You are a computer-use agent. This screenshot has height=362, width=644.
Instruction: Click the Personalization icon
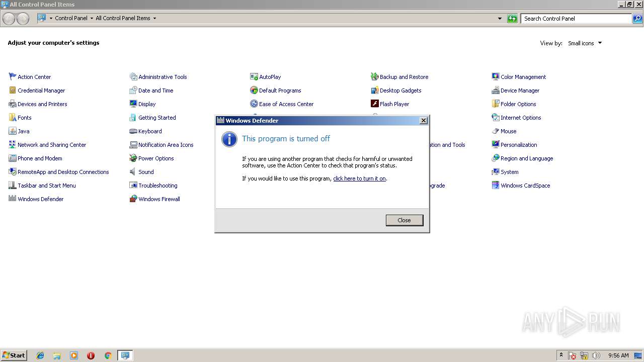[496, 145]
